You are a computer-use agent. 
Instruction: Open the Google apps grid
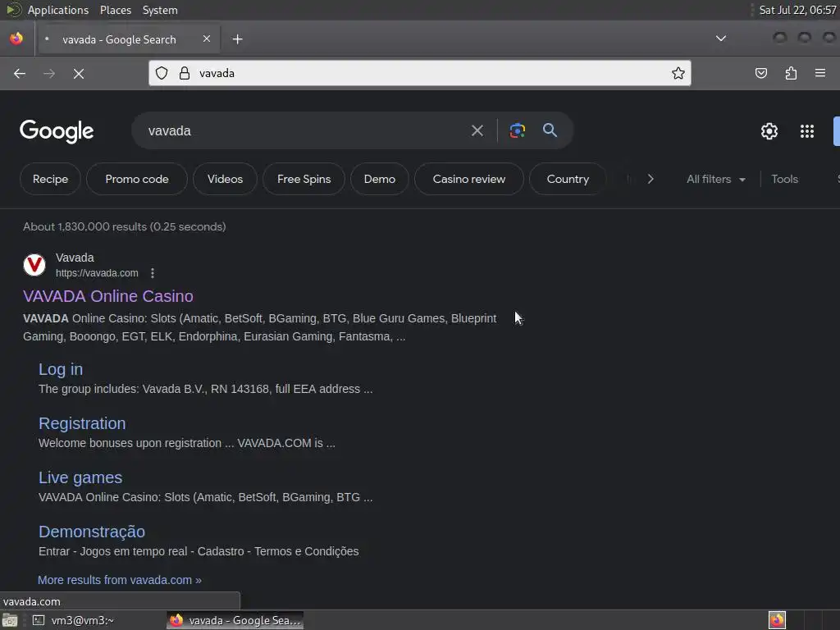click(807, 131)
